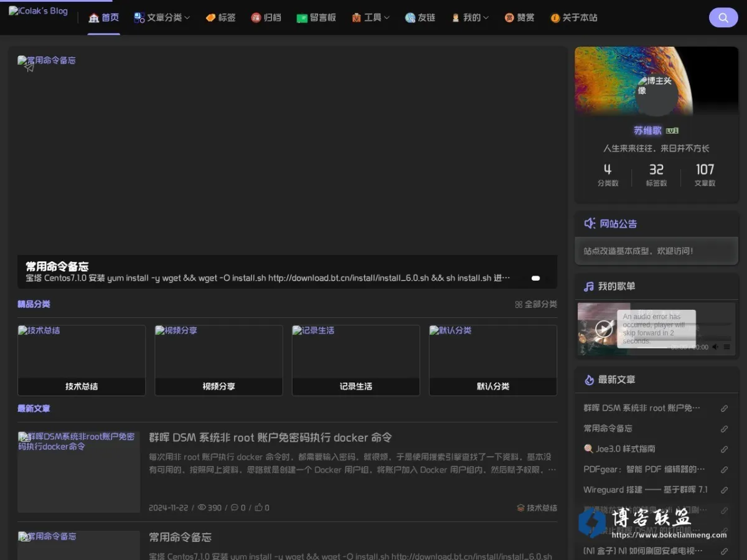
Task: Click the 友链 globe icon
Action: [410, 18]
